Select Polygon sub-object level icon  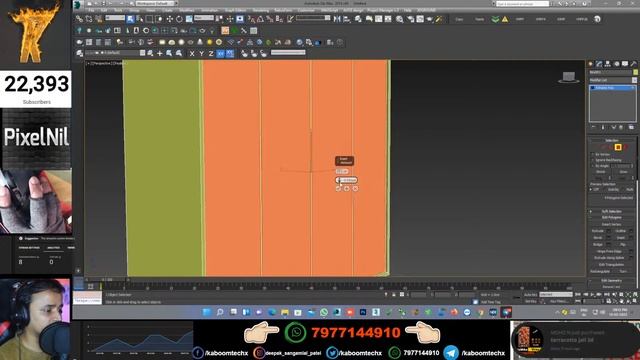pyautogui.click(x=618, y=147)
